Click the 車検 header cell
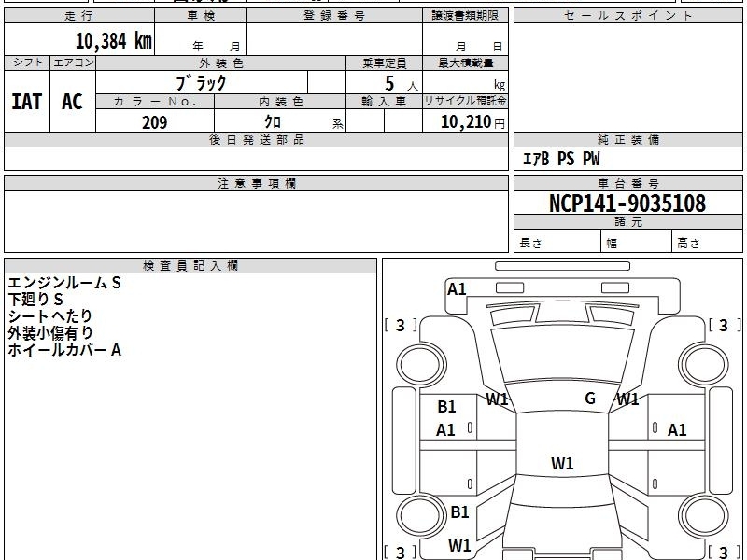 tap(200, 16)
